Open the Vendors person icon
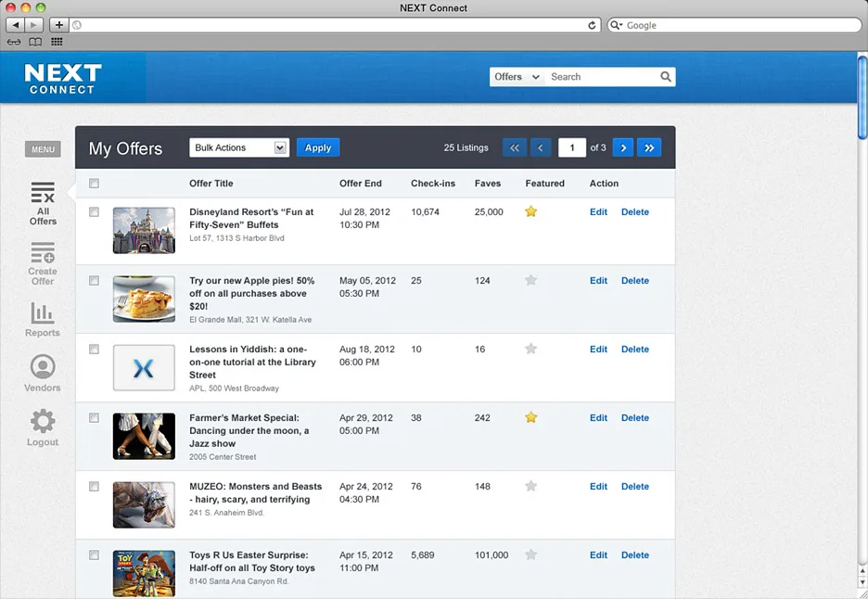The width and height of the screenshot is (868, 599). [x=43, y=366]
